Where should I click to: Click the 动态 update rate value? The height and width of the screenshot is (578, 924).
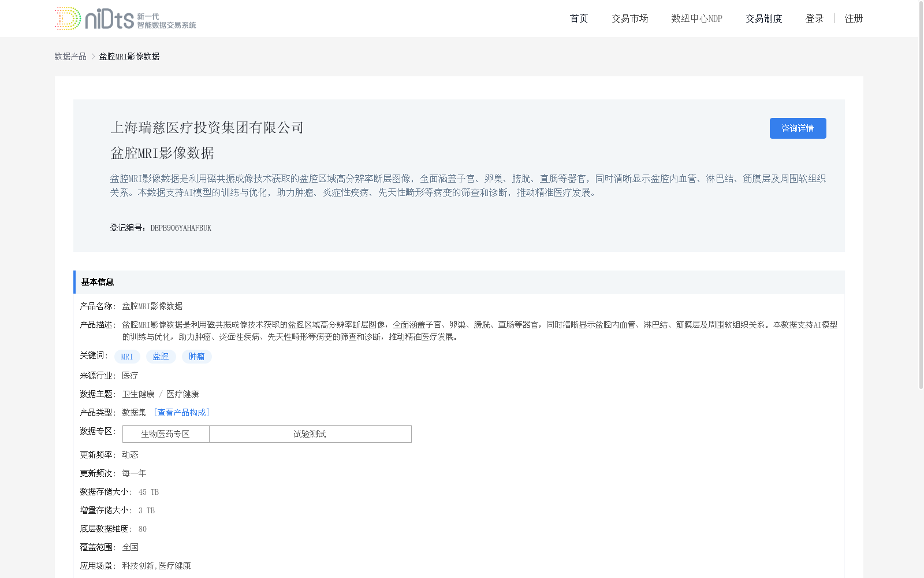(130, 455)
